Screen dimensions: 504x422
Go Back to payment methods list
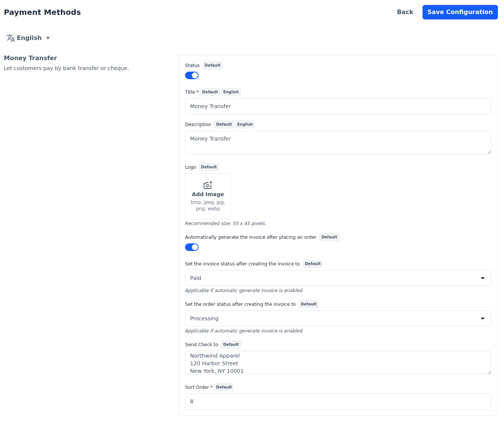coord(405,12)
